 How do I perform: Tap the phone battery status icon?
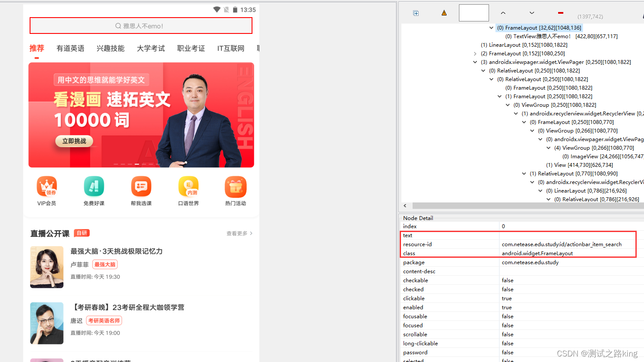[235, 9]
